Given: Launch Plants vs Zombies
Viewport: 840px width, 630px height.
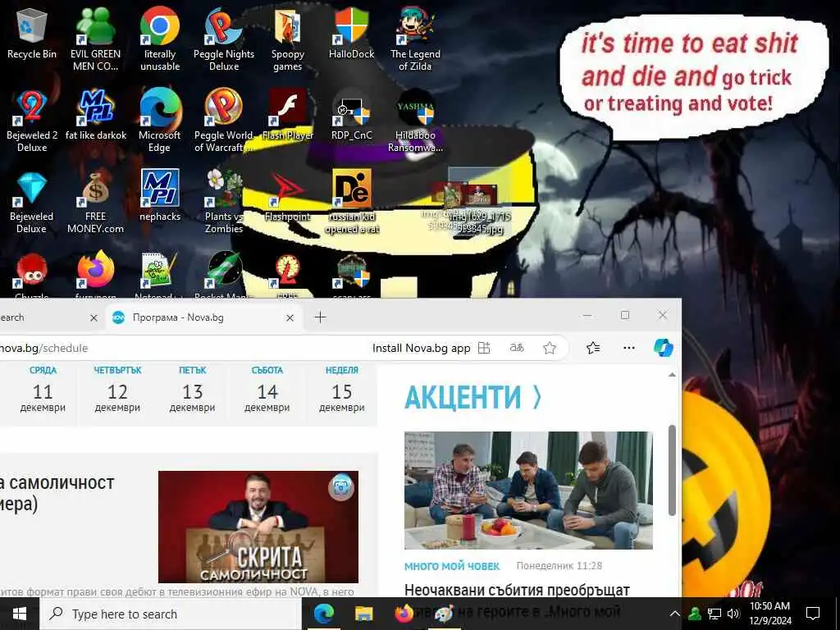Looking at the screenshot, I should click(x=224, y=203).
